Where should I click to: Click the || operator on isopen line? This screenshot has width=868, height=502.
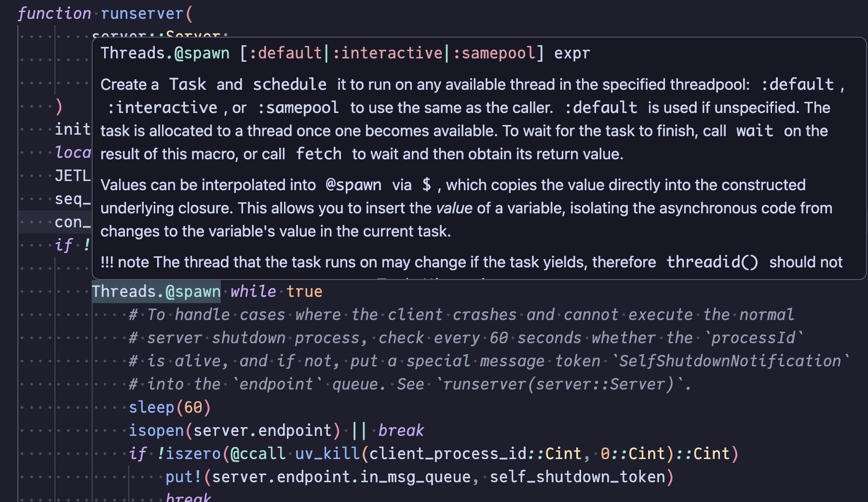359,431
